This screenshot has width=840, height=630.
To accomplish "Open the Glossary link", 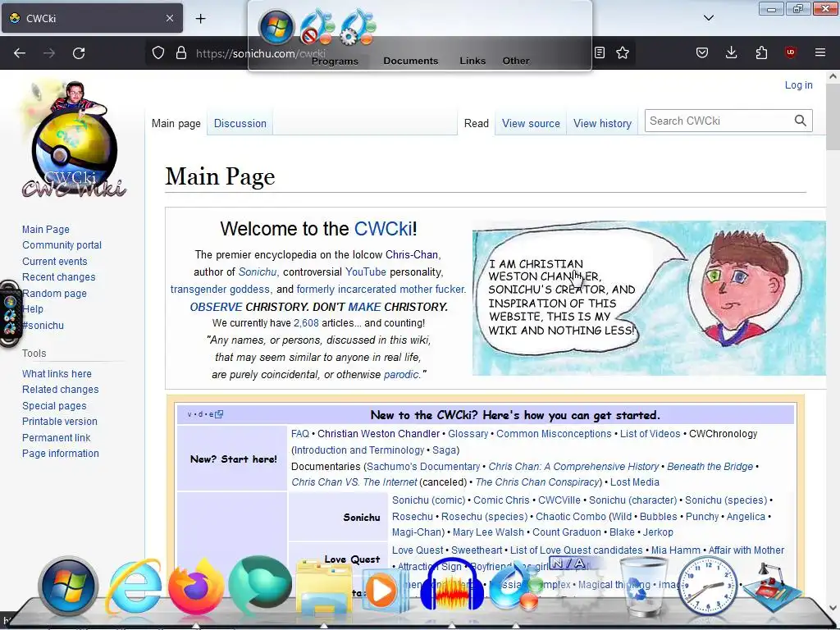I will (x=468, y=434).
